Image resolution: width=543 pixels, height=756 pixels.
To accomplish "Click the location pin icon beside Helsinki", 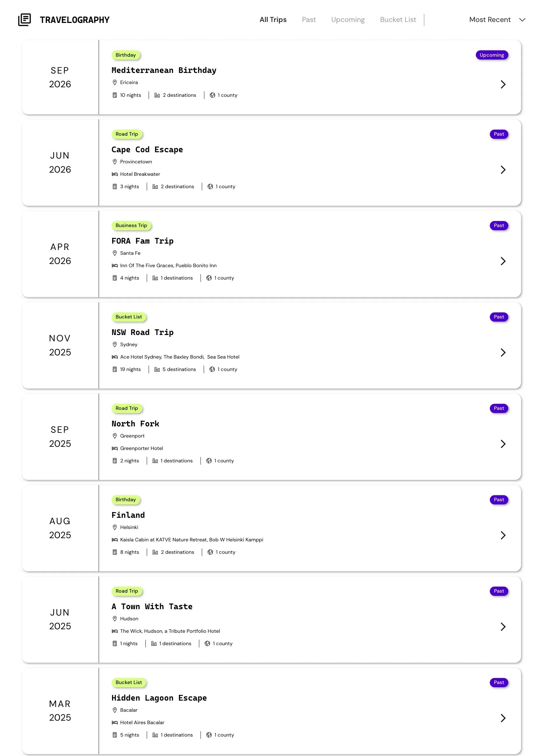I will (x=115, y=527).
